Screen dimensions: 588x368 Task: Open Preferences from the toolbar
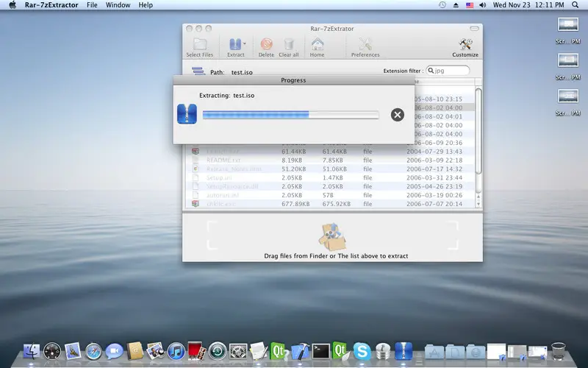[x=365, y=44]
